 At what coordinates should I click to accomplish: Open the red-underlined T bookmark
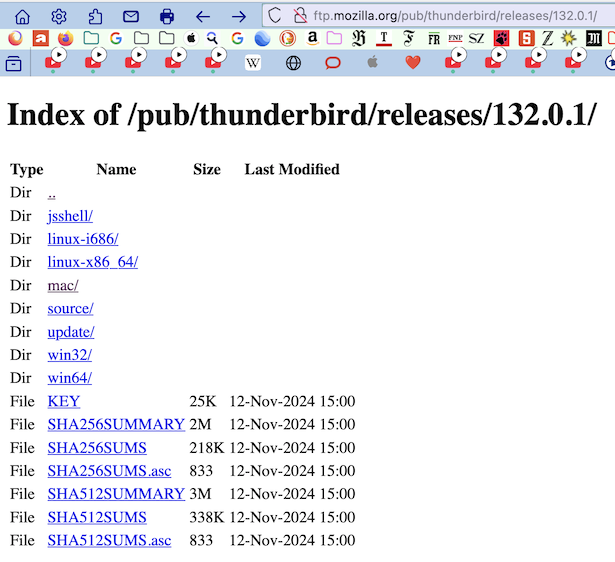point(384,38)
